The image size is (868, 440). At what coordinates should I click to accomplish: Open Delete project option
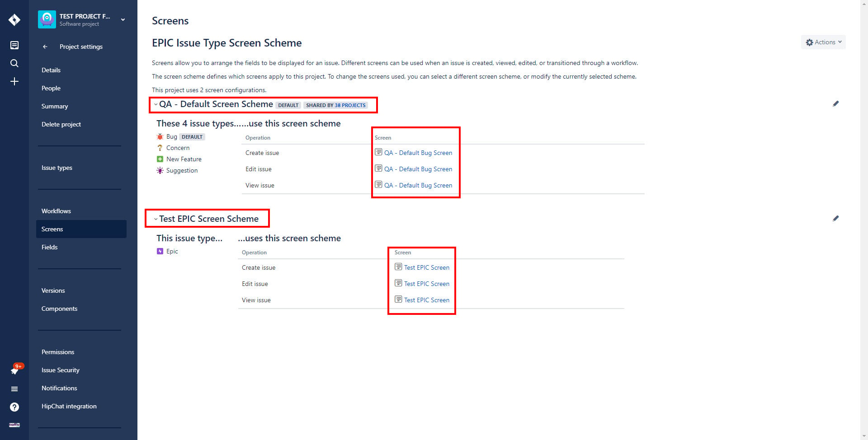click(x=61, y=124)
